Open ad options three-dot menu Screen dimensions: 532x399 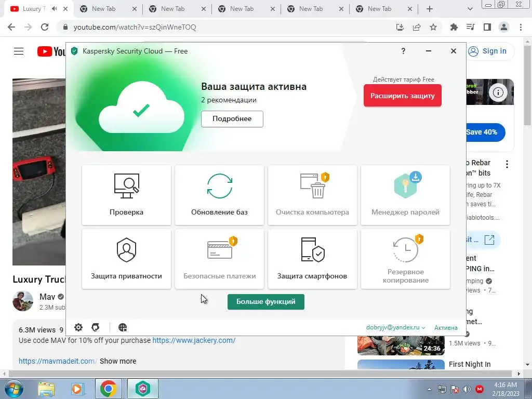507,164
